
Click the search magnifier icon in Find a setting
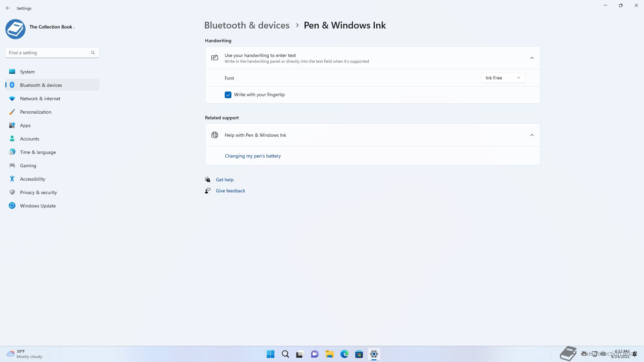93,53
